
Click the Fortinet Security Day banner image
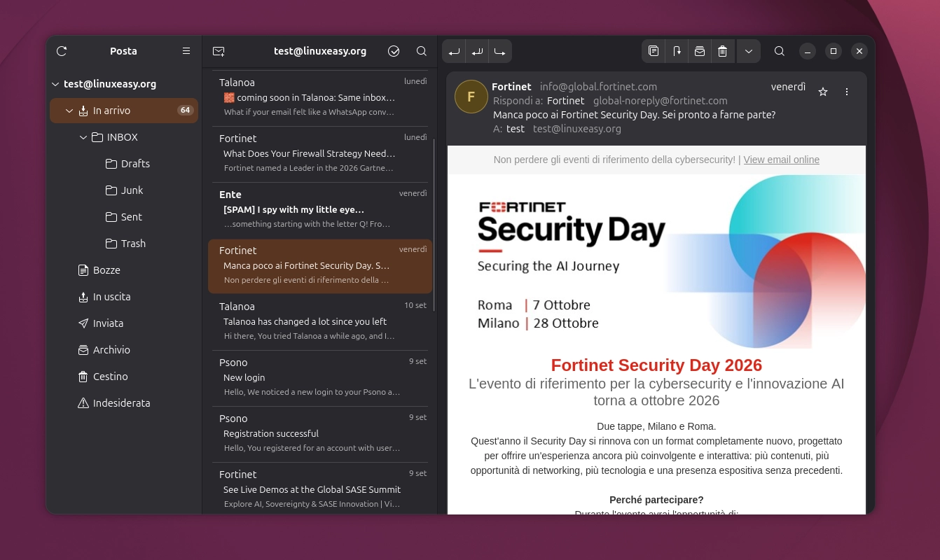coord(656,262)
